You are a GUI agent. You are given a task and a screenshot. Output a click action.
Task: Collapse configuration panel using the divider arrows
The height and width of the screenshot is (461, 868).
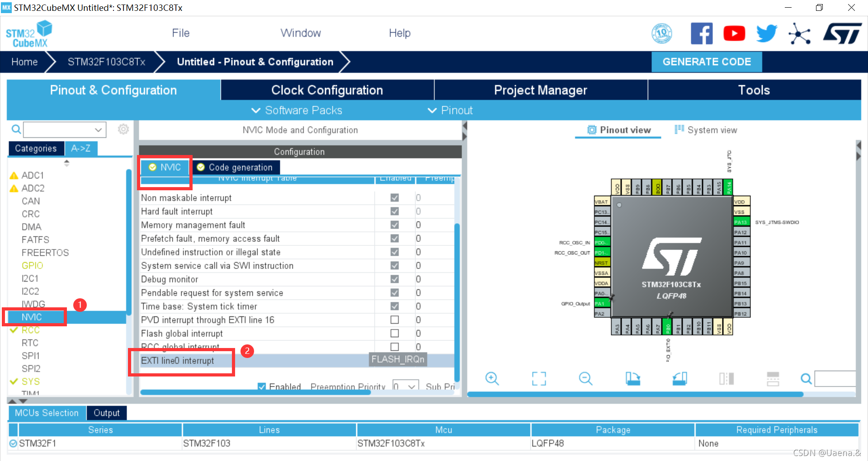coord(464,131)
